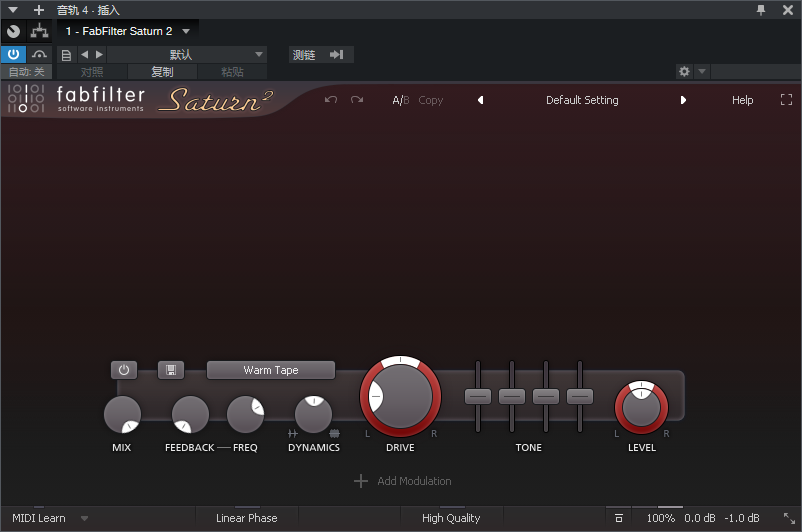Image resolution: width=802 pixels, height=532 pixels.
Task: Click the interface resize arrow icon
Action: coord(789,518)
